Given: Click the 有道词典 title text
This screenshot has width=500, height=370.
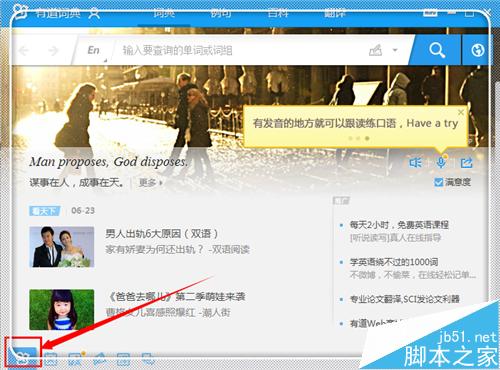Looking at the screenshot, I should 58,13.
